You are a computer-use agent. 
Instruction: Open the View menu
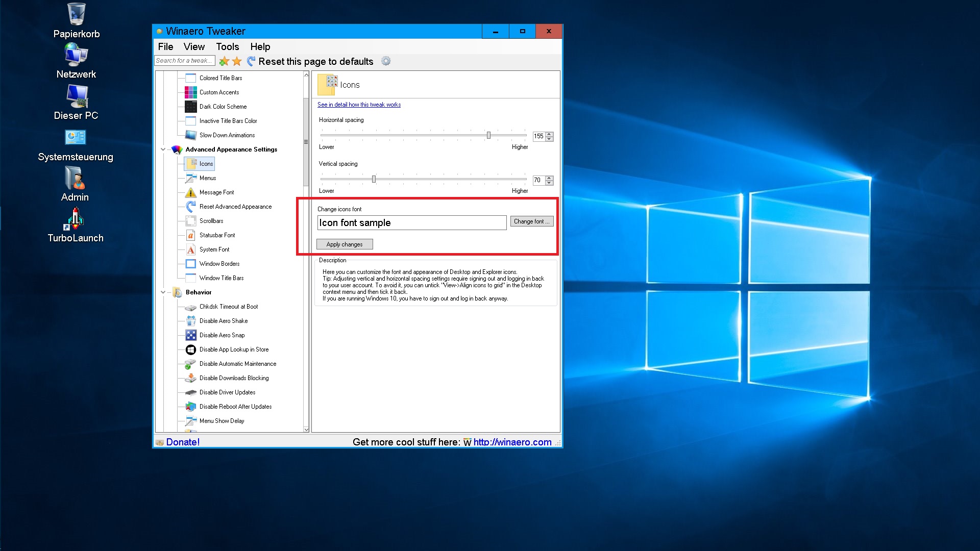pos(194,47)
